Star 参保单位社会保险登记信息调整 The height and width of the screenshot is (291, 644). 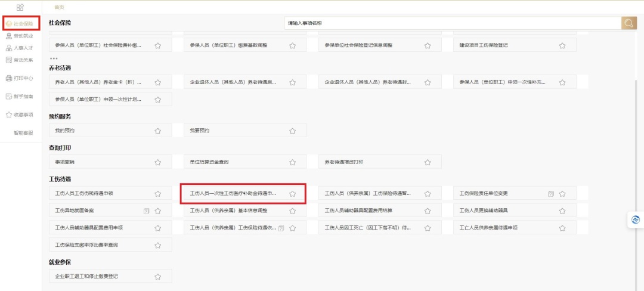[x=428, y=45]
